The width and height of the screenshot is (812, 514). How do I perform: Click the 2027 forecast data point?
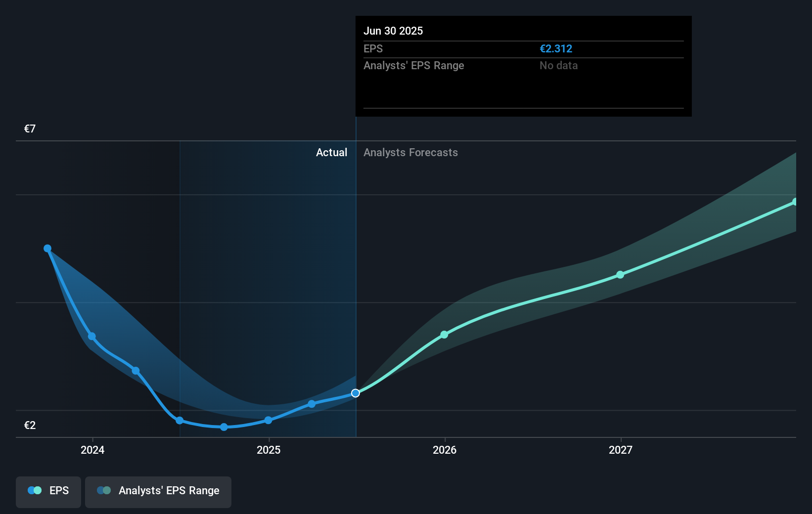point(621,275)
